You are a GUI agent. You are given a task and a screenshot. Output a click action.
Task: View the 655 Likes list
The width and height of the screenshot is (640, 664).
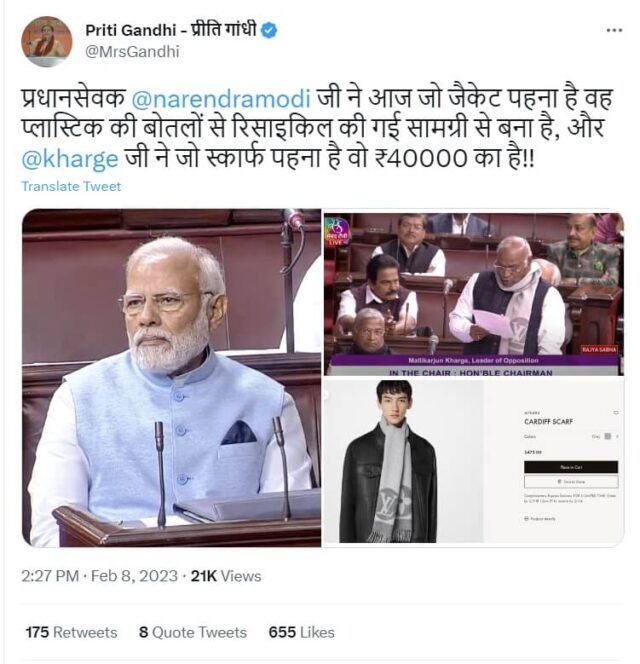[x=301, y=632]
